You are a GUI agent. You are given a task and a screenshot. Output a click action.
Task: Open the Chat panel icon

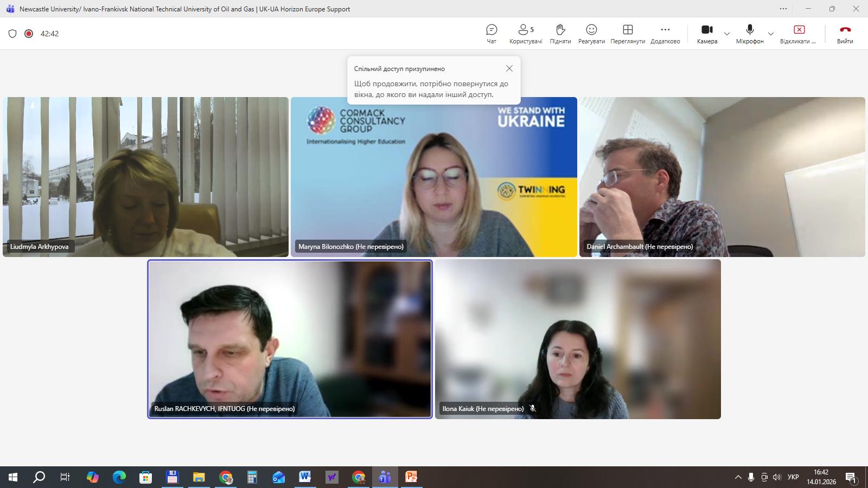492,30
